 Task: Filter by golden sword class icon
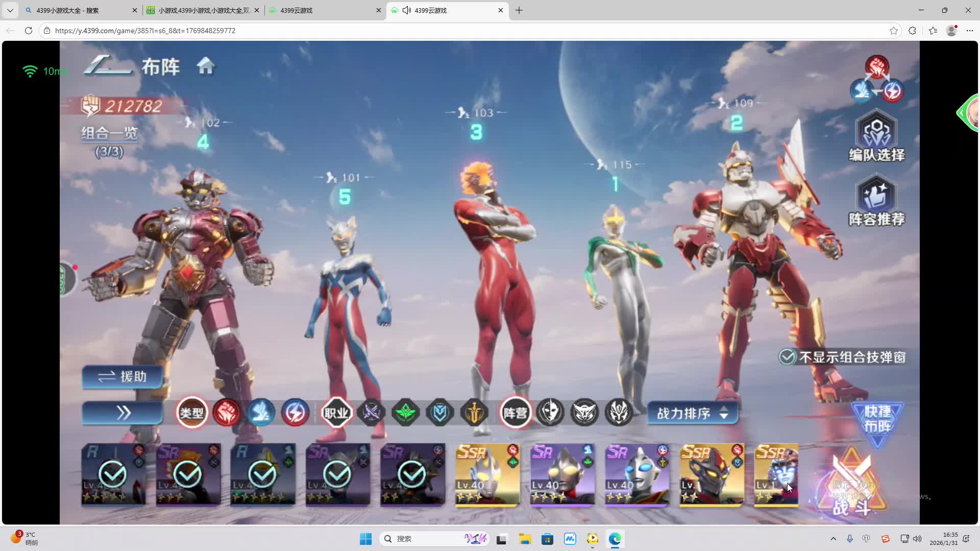pos(474,412)
